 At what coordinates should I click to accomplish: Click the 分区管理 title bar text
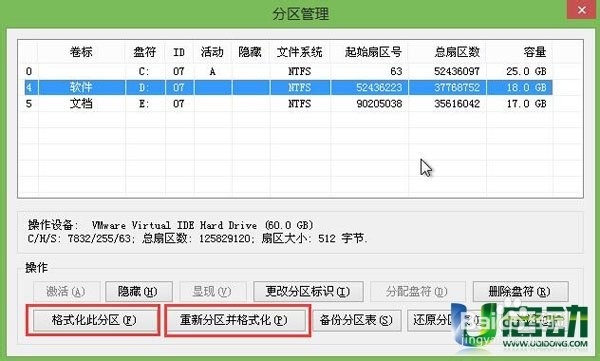click(301, 14)
